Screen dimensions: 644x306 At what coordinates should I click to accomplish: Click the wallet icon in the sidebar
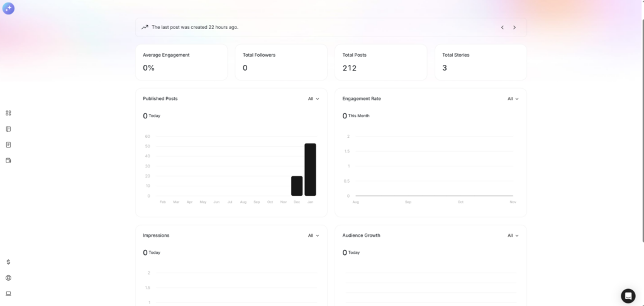8,161
